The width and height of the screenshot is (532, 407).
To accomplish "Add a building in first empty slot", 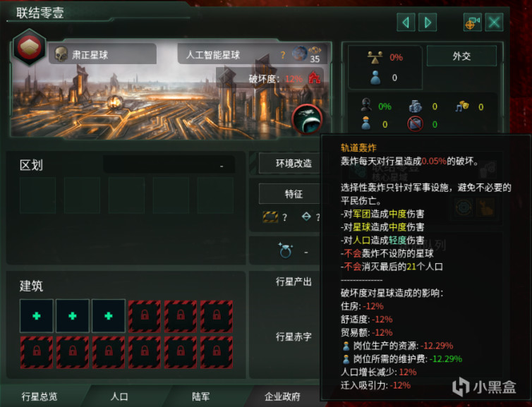I will point(37,316).
